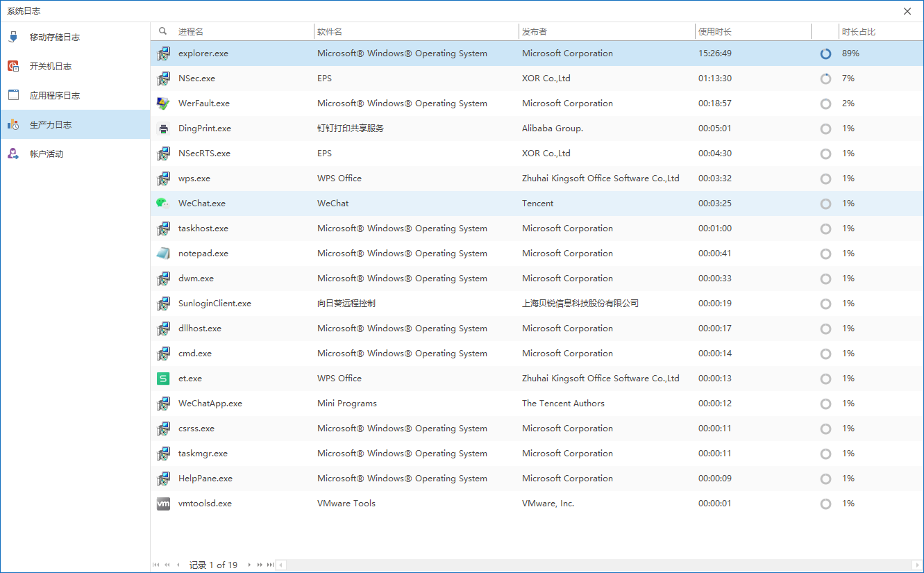Click the 15:26:49 usage duration cell

[715, 53]
